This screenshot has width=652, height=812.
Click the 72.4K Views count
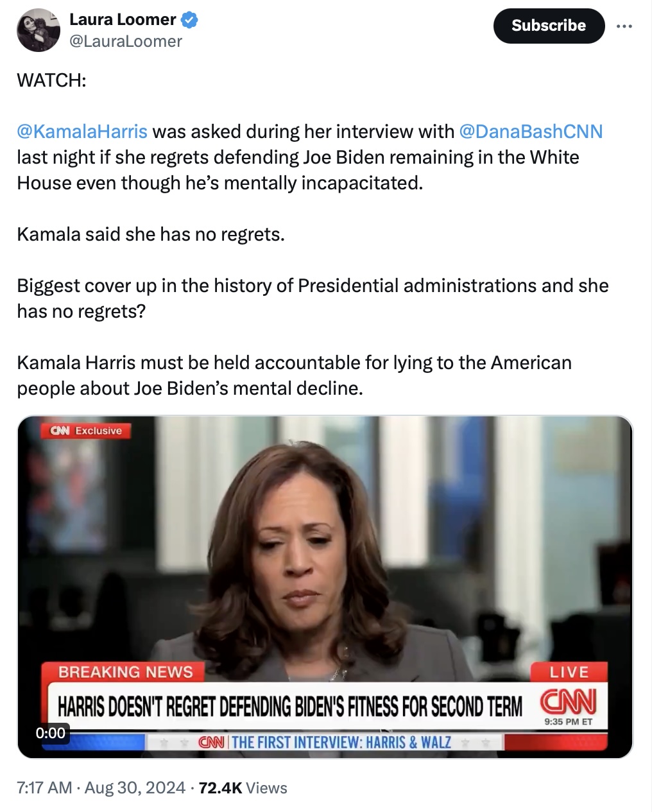[243, 788]
